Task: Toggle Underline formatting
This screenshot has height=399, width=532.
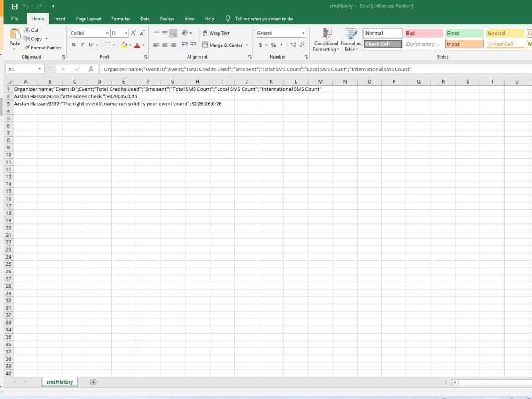Action: click(x=90, y=45)
